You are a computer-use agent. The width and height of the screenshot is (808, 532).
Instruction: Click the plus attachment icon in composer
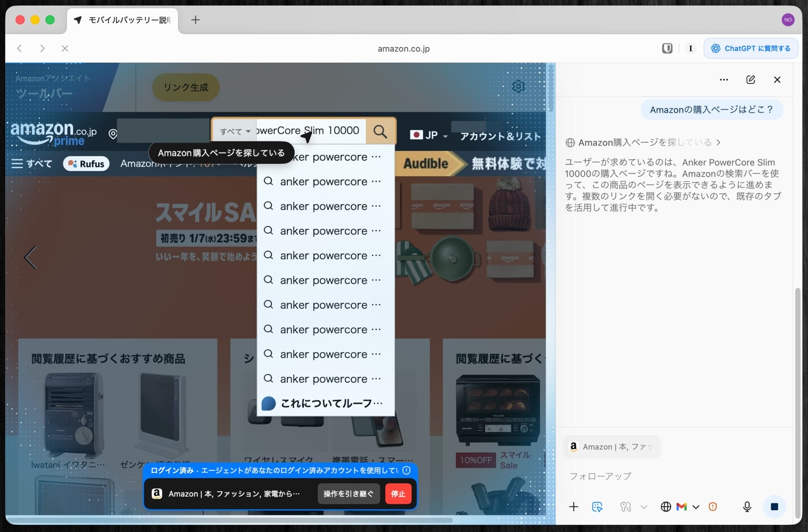coord(573,507)
